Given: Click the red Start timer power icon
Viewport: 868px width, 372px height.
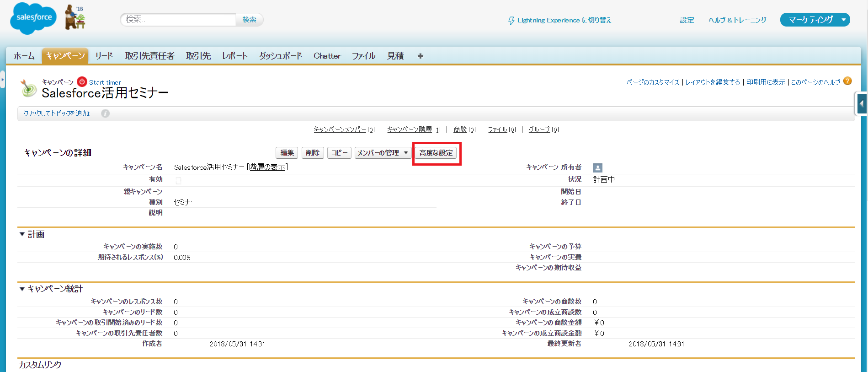Looking at the screenshot, I should tap(82, 82).
